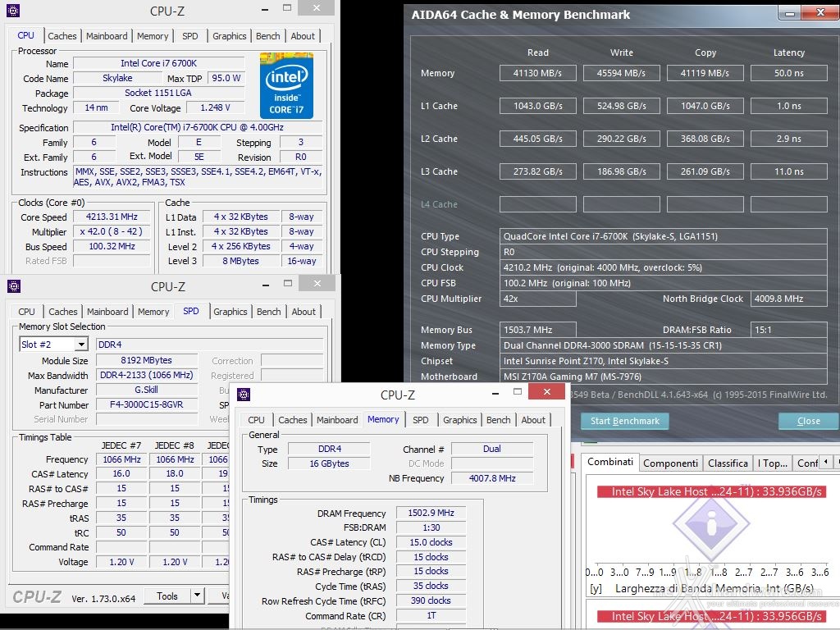Switch to the Componenti tab
The height and width of the screenshot is (630, 840).
tap(671, 463)
